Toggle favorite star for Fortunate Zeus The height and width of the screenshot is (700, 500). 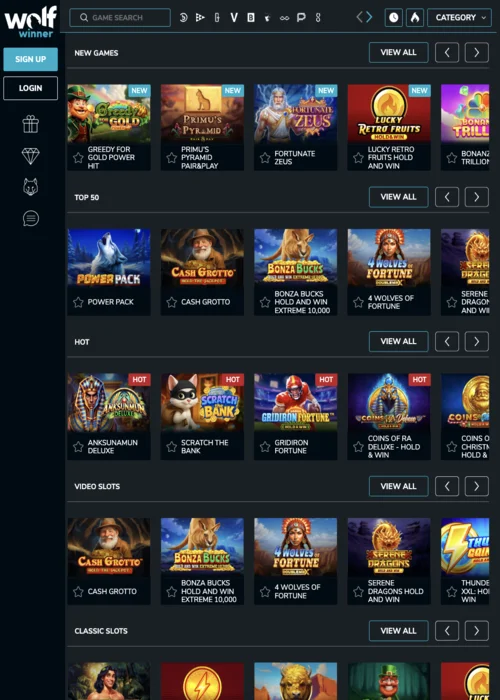[x=265, y=158]
